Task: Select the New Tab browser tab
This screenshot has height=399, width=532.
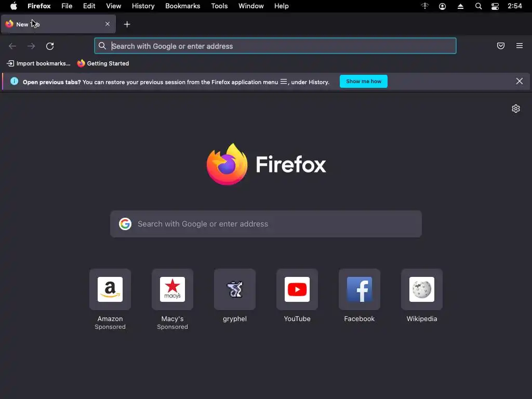Action: pyautogui.click(x=58, y=24)
